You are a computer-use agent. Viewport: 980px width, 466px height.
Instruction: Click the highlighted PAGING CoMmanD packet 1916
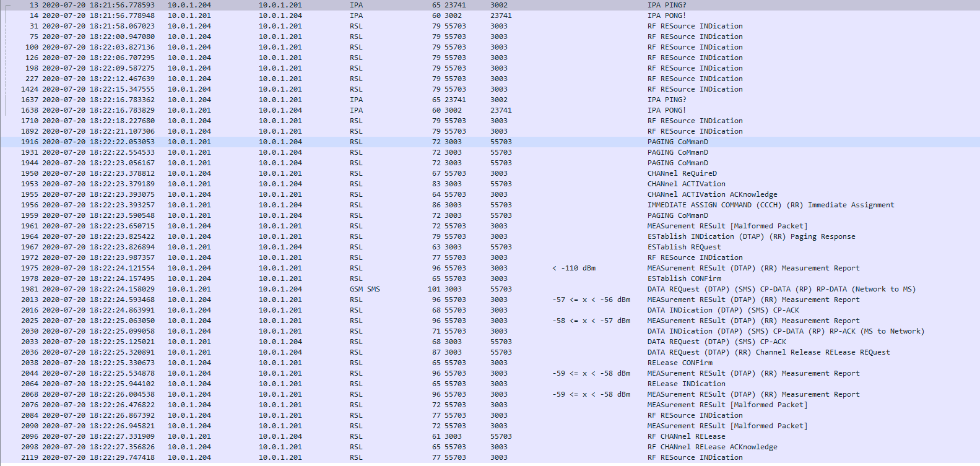pyautogui.click(x=677, y=142)
